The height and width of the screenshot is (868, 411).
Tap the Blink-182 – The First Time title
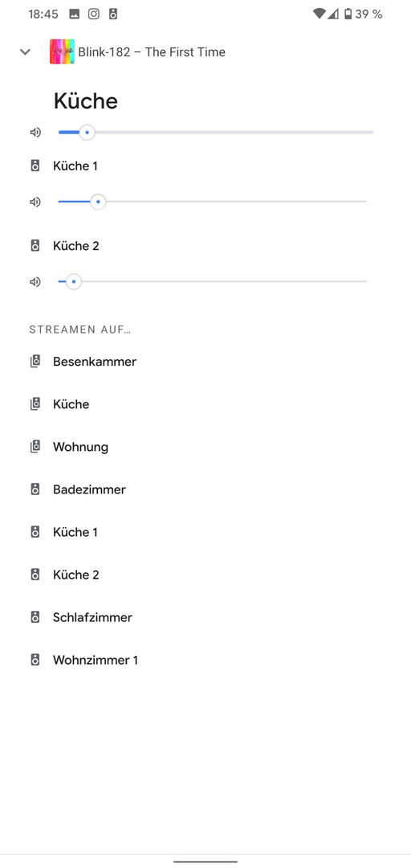coord(152,52)
